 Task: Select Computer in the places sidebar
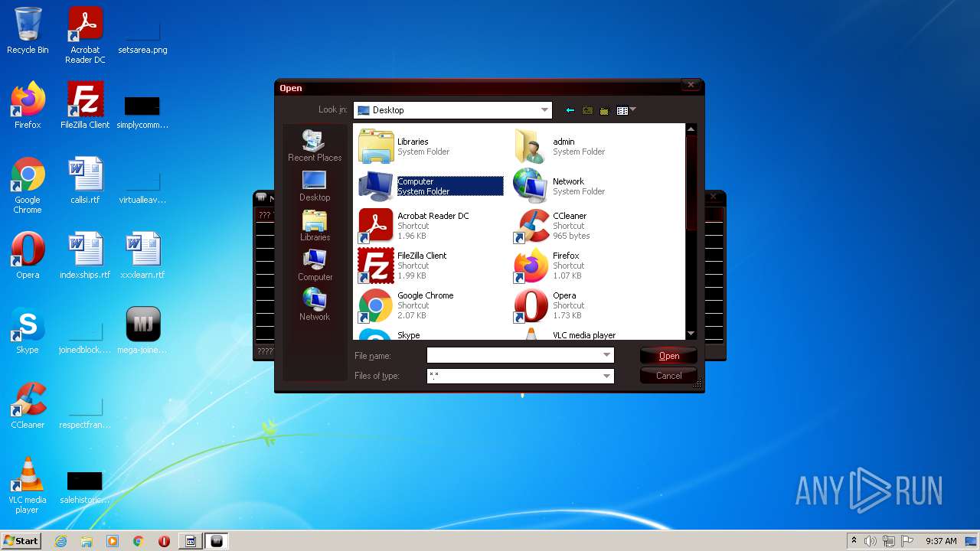click(315, 266)
